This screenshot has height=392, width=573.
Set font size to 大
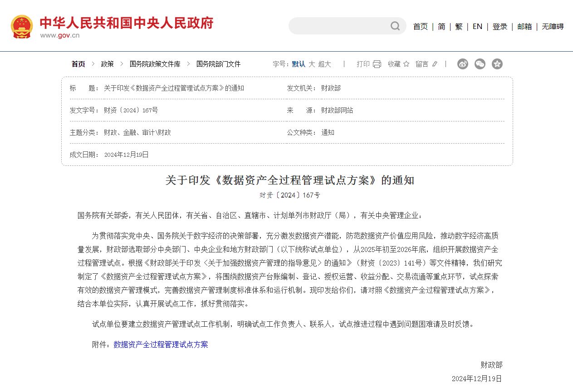[x=312, y=64]
